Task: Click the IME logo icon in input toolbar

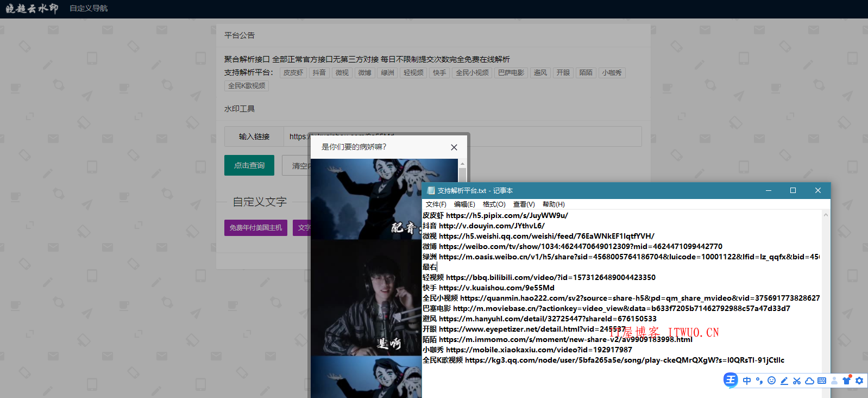Action: click(731, 380)
